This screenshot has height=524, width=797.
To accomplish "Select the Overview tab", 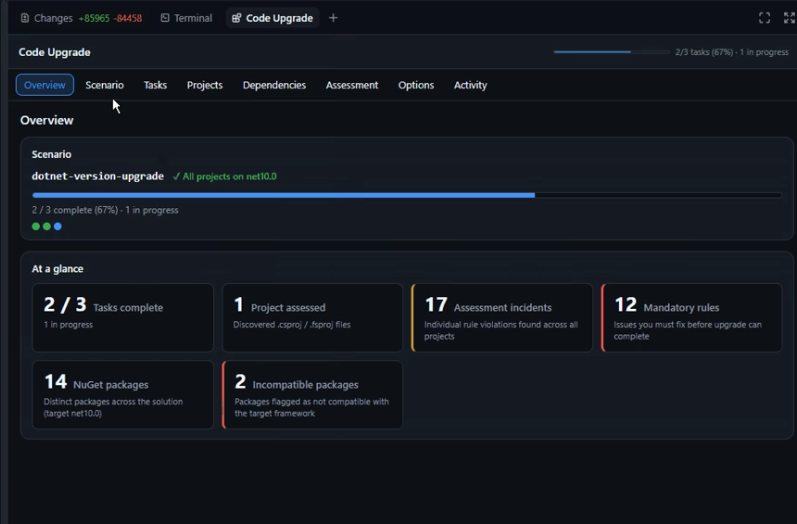I will pos(45,85).
